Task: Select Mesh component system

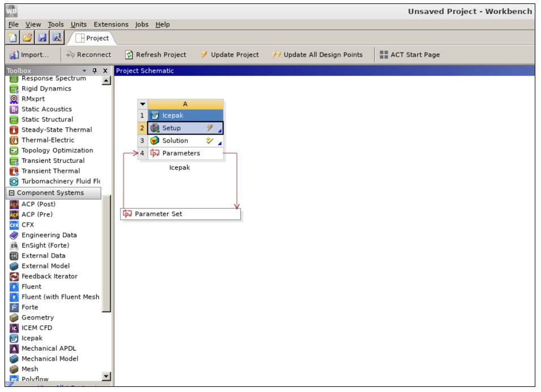Action: pos(29,369)
